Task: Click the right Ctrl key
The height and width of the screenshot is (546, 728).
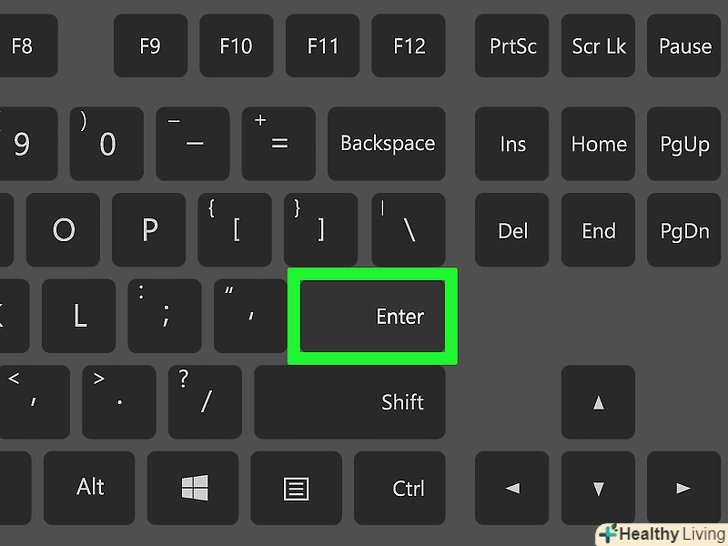Action: tap(400, 488)
